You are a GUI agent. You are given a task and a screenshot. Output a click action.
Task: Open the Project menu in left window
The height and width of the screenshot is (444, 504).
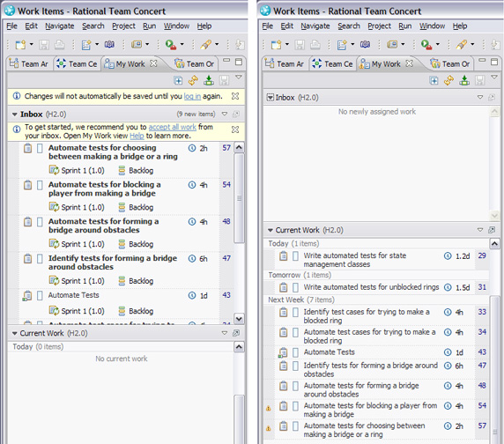(123, 26)
